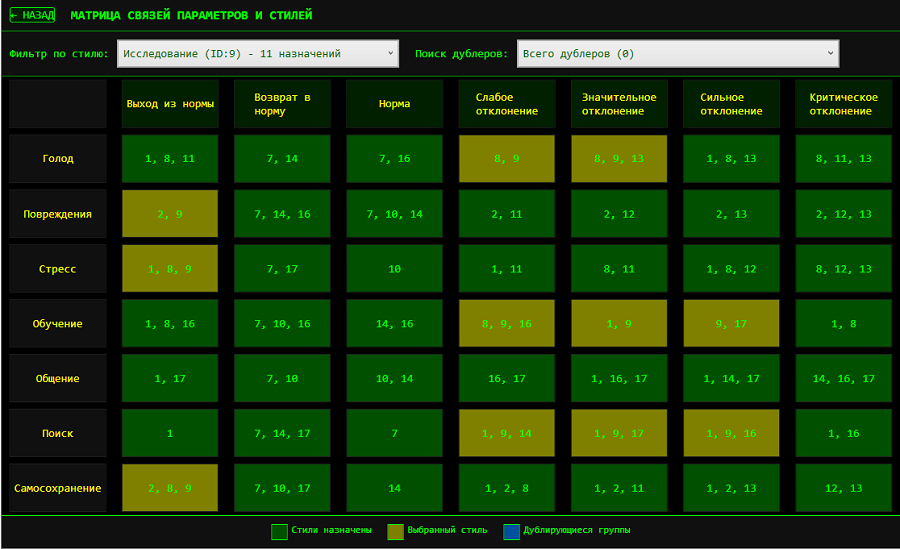Expand the duplicates search dropdown
Viewport: 900px width, 549px height.
coord(677,53)
